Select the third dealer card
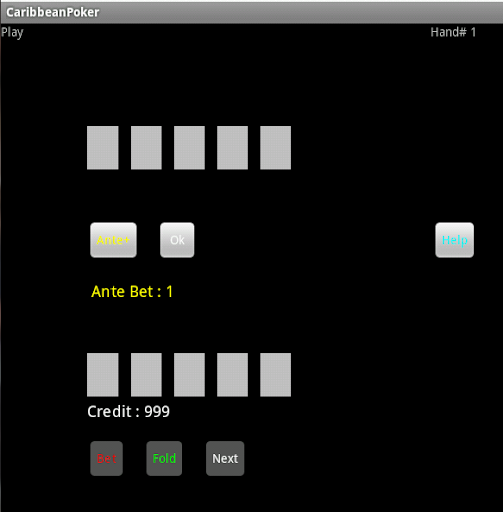Image resolution: width=503 pixels, height=512 pixels. click(x=189, y=148)
